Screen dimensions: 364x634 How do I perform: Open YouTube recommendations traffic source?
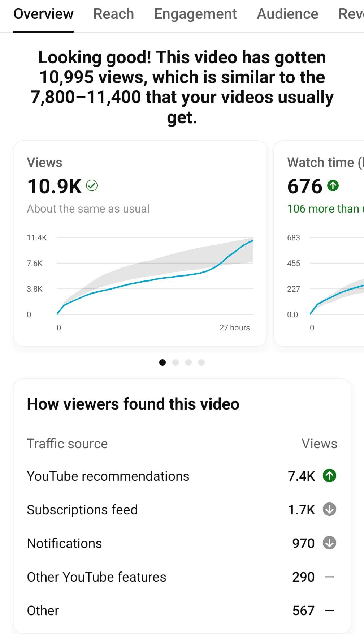coord(108,476)
